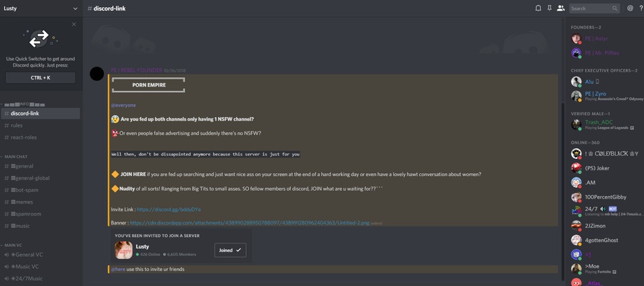Viewport: 644px width, 286px height.
Task: Click the Lusty server invite icon
Action: pos(124,250)
